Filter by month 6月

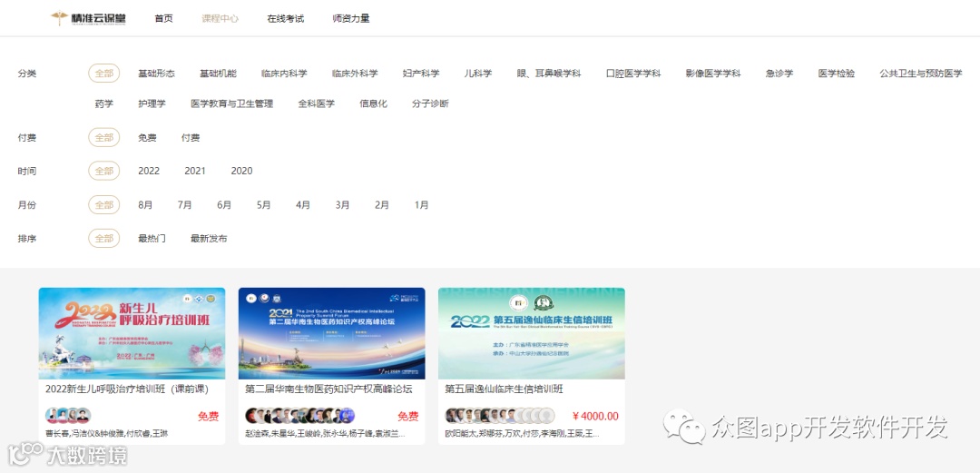pos(224,204)
